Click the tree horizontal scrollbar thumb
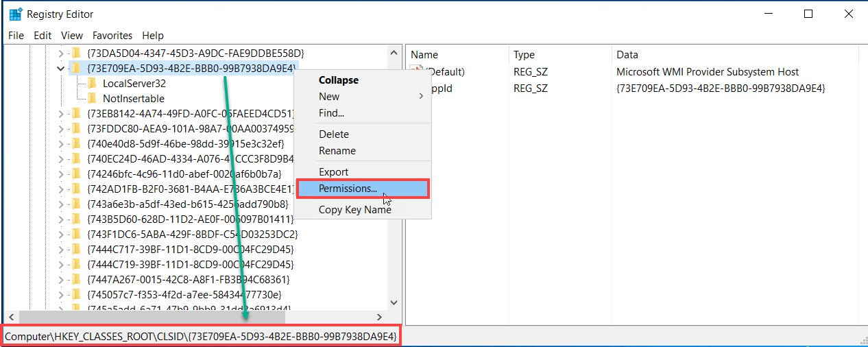The width and height of the screenshot is (868, 347). (x=152, y=317)
